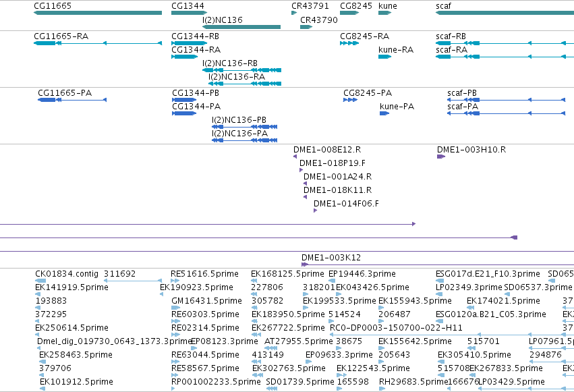The image size is (574, 392).
Task: Select the EK183950.5prime EST label
Action: pos(288,314)
